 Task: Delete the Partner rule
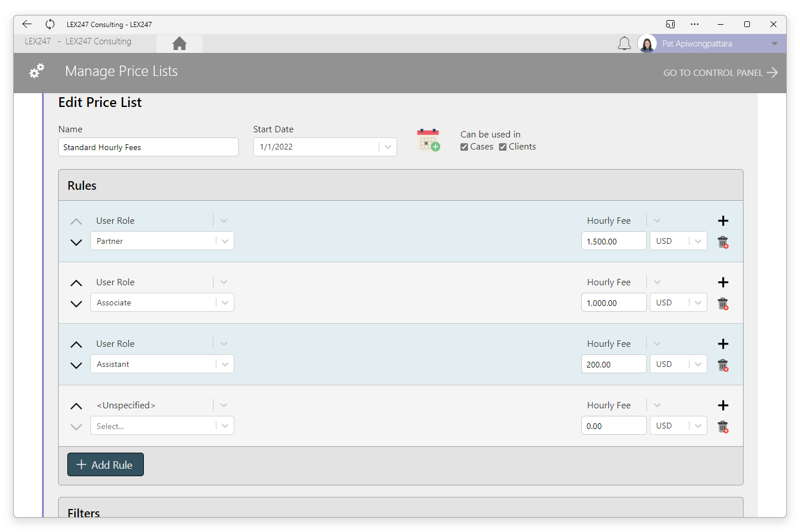(x=723, y=242)
